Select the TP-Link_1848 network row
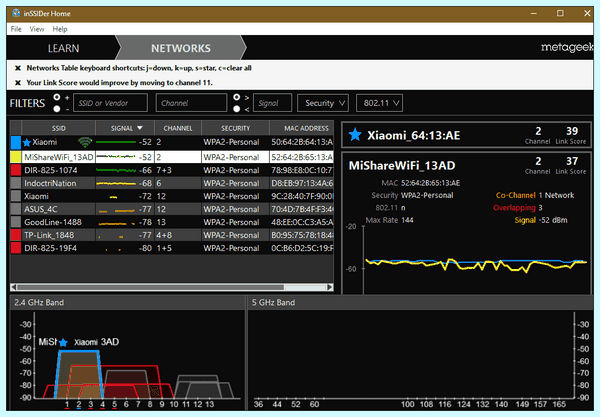600x417 pixels. [172, 235]
